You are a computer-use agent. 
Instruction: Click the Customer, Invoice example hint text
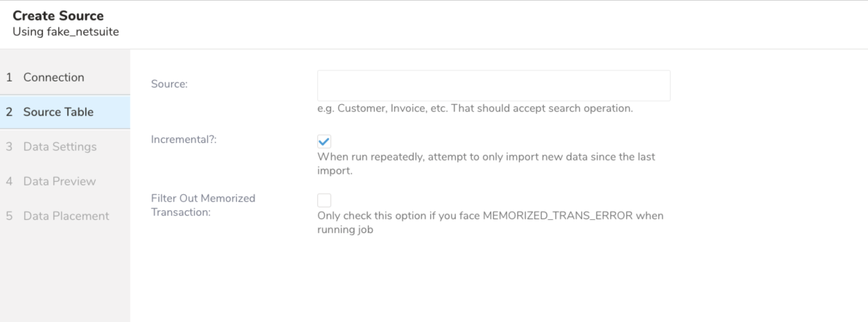(x=475, y=108)
